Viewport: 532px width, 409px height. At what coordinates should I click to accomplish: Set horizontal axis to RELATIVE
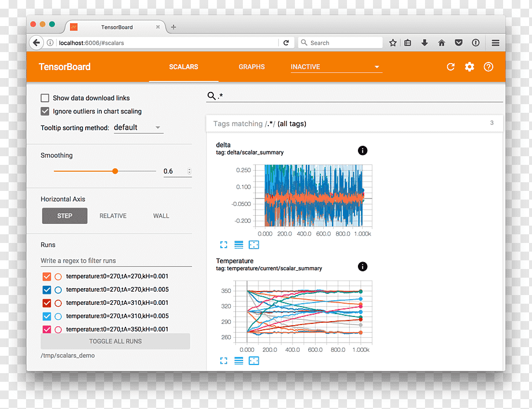pos(113,216)
